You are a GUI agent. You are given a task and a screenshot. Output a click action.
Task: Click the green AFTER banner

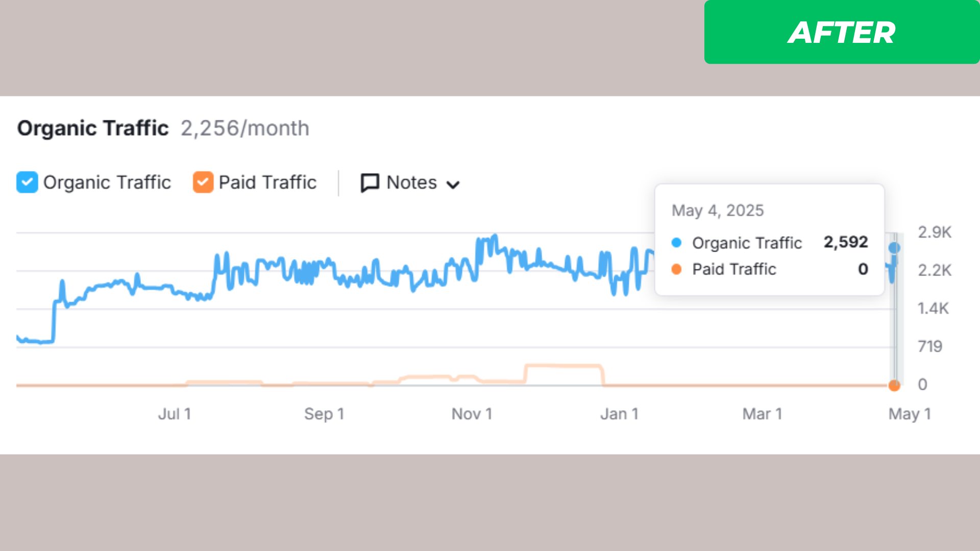click(x=841, y=32)
